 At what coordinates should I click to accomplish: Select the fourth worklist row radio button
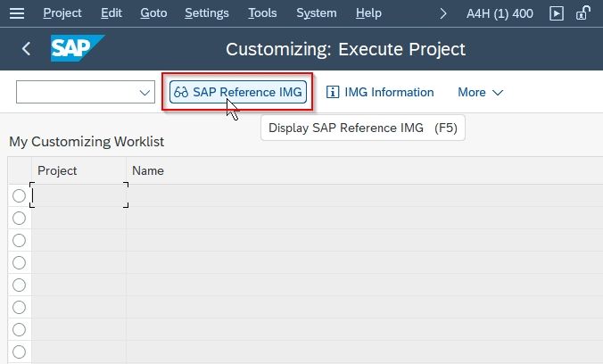pos(19,263)
